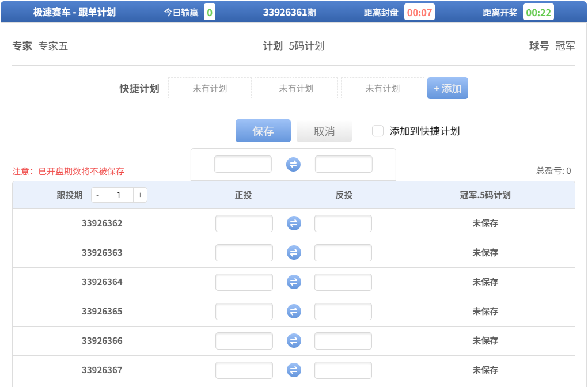Decrease 跟投期 count with the - stepper

point(97,195)
